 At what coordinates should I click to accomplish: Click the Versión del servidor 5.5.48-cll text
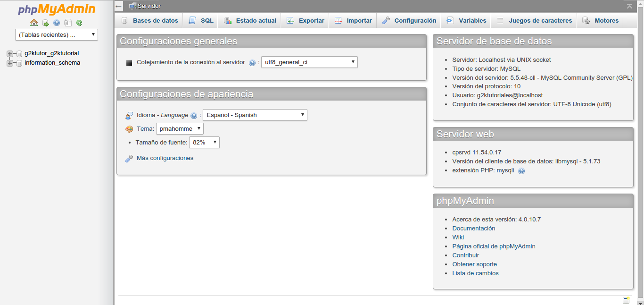click(x=542, y=77)
